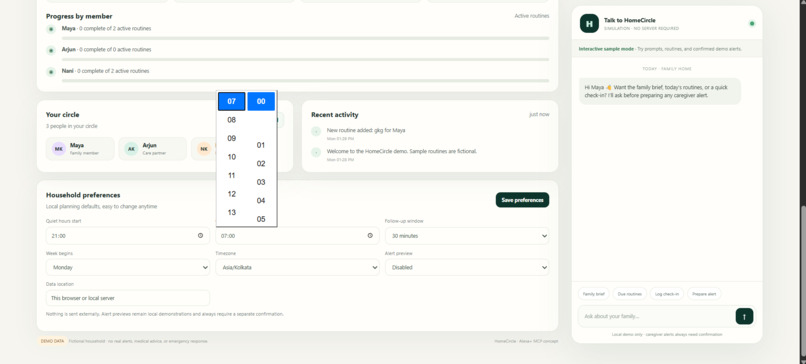
Task: Click Maya's member icon in Progress list
Action: 51,29
